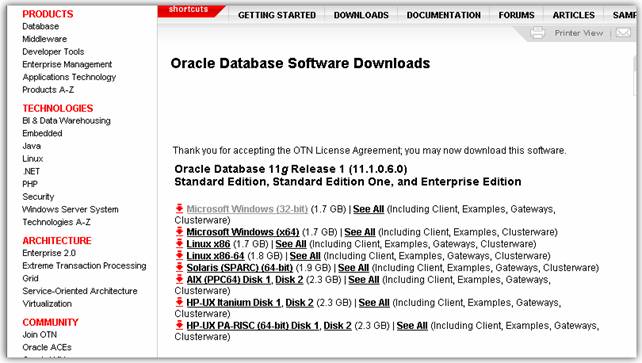
Task: Open the Articles tab
Action: click(x=574, y=15)
